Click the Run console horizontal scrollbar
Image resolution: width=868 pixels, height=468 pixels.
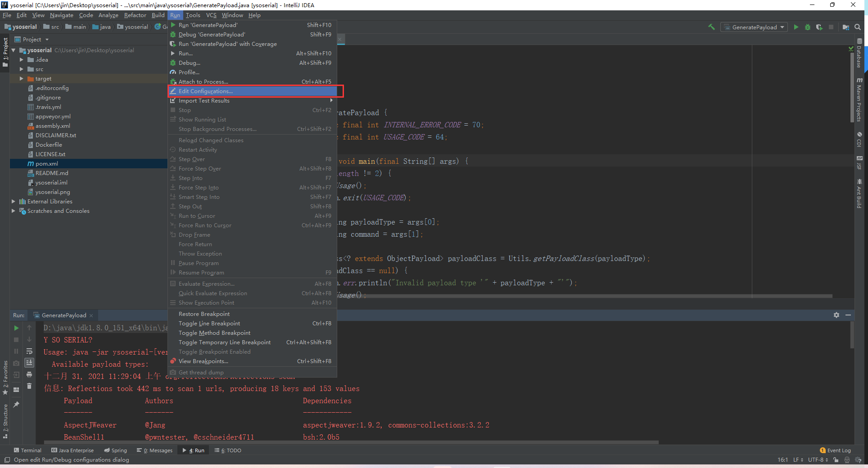click(351, 442)
